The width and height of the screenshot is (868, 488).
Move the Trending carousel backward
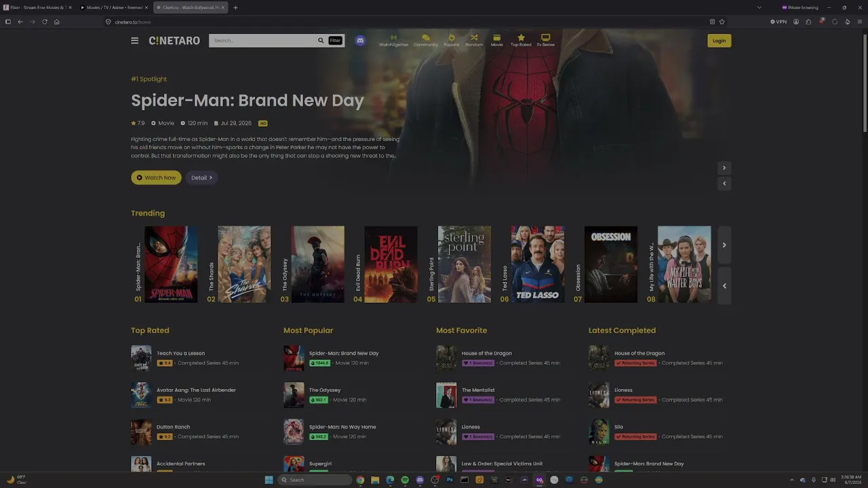click(724, 285)
